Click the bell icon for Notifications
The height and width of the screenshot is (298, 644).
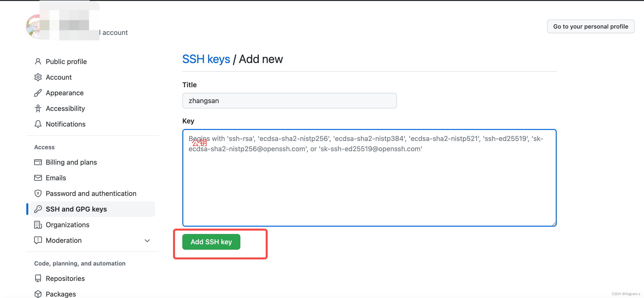pos(38,124)
